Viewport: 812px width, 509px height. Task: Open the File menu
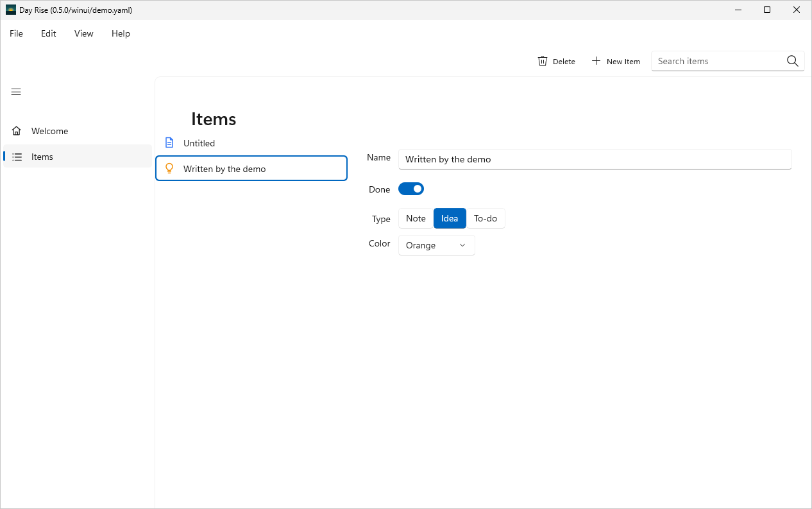point(16,33)
